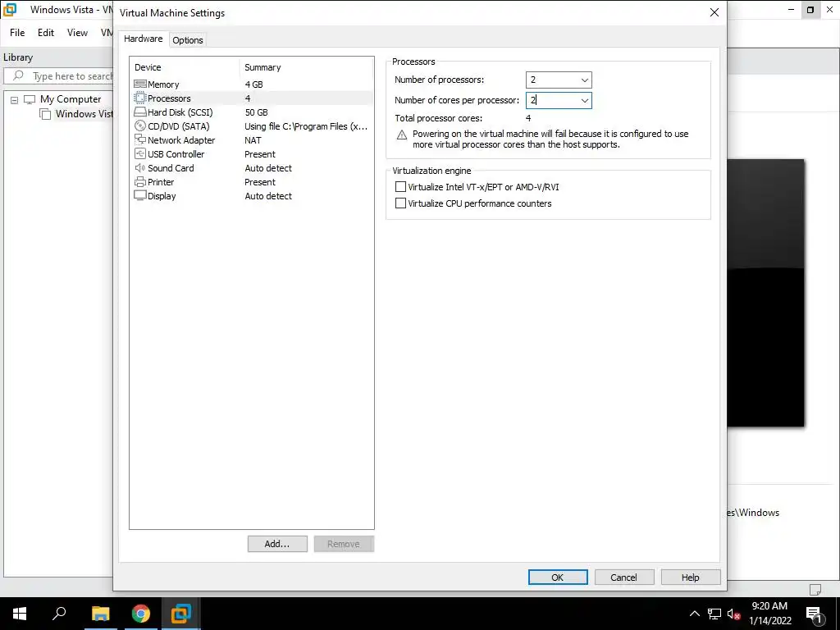Collapse My Computer tree node

14,99
